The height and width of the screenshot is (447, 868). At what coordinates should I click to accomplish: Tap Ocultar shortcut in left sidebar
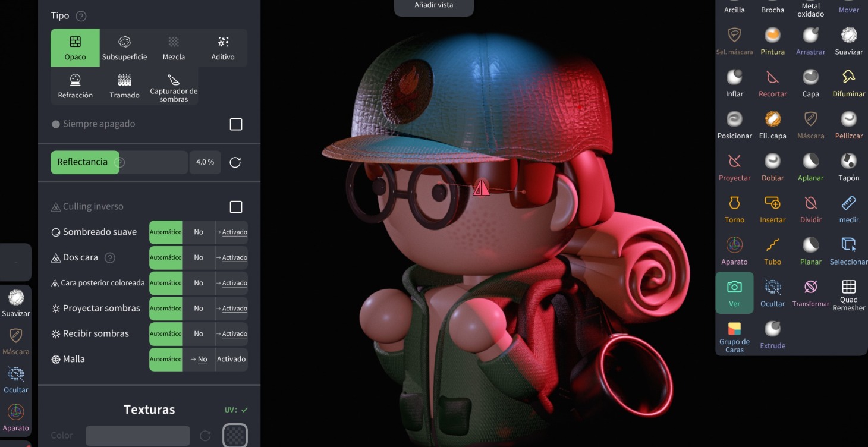click(x=15, y=379)
